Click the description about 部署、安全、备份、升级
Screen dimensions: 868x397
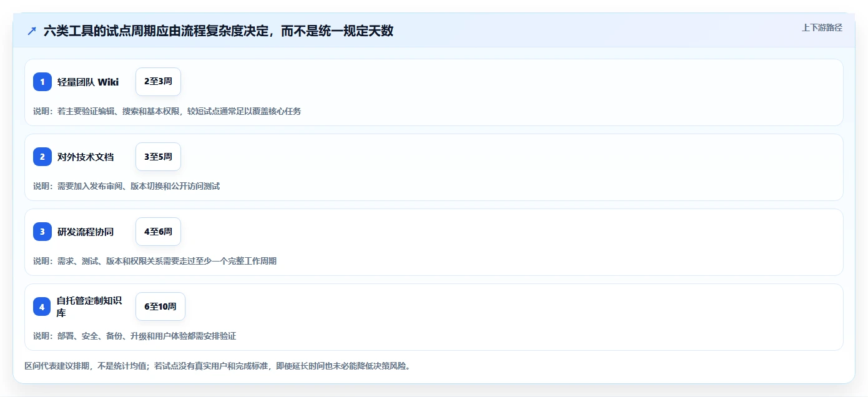point(135,336)
